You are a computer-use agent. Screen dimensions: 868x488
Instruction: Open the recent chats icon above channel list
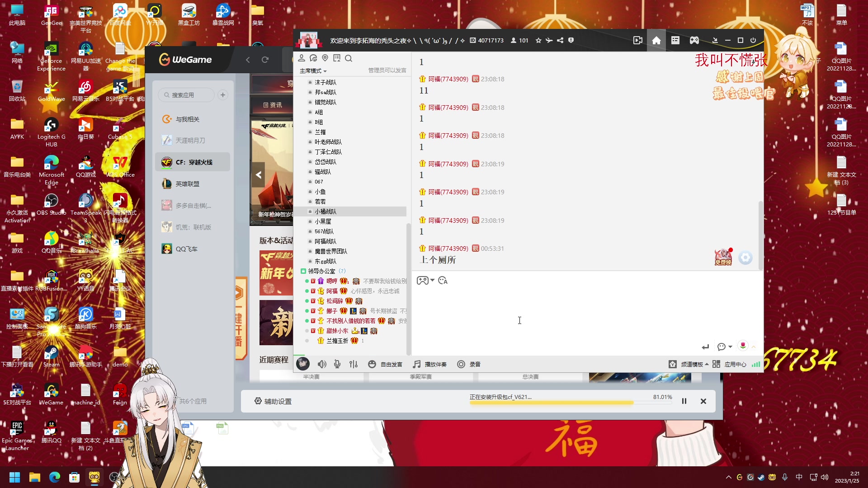click(313, 58)
